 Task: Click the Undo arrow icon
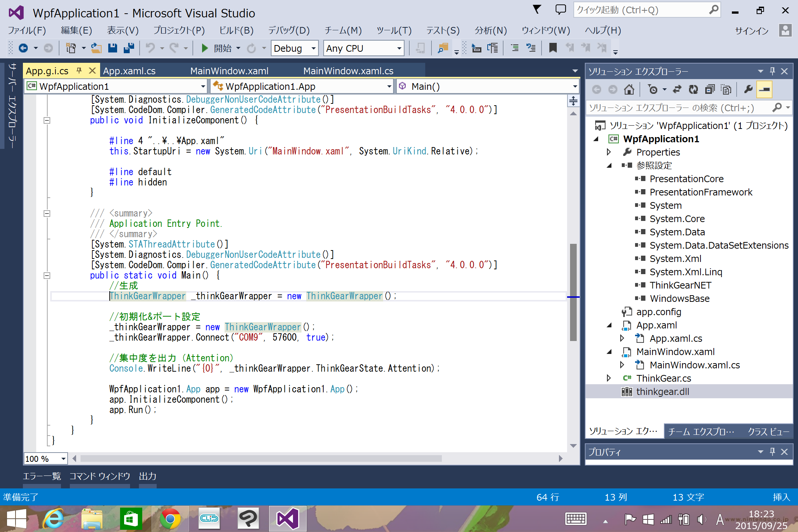[150, 48]
